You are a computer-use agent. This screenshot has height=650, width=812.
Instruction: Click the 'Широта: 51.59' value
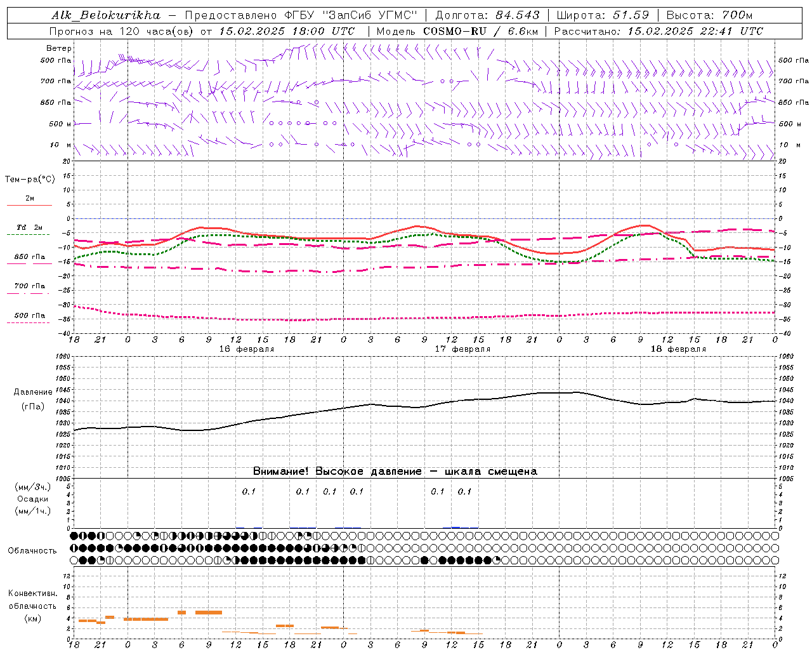click(603, 15)
